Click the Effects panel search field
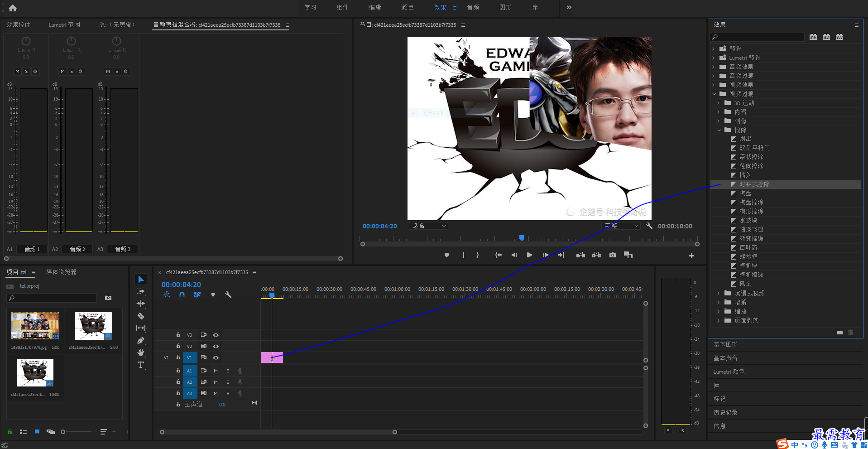This screenshot has height=449, width=868. point(758,37)
